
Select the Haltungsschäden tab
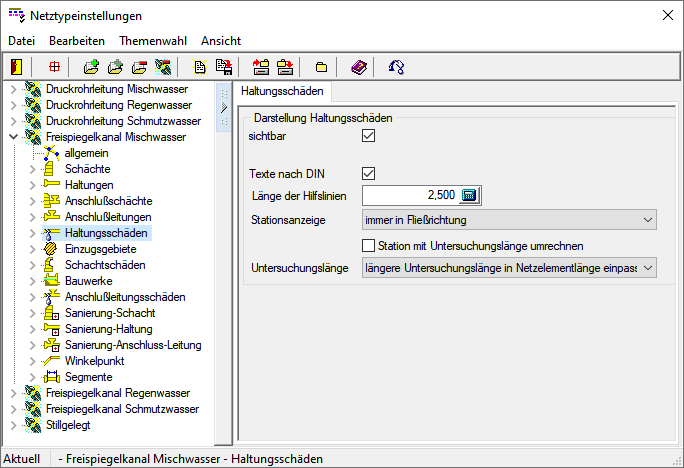(x=282, y=91)
